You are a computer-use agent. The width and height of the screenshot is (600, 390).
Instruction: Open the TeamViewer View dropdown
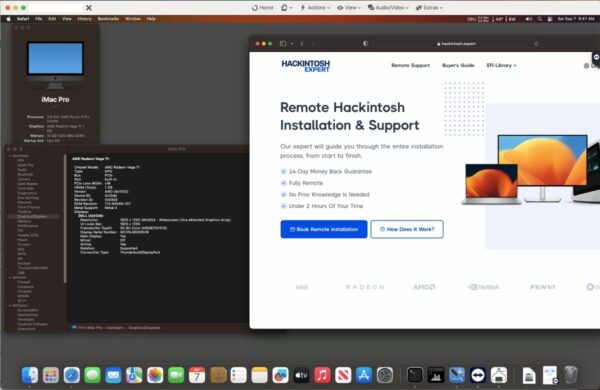point(349,8)
